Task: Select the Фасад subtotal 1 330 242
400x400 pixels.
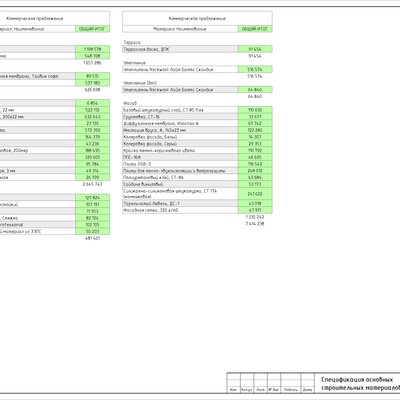Action: coord(255,217)
